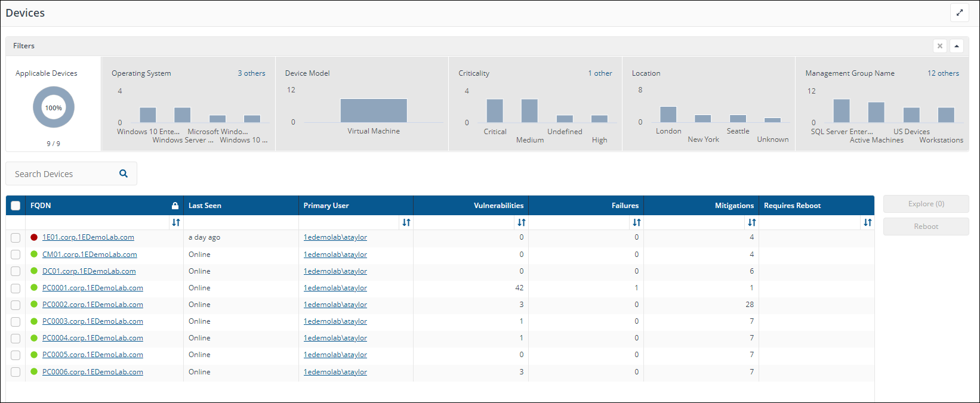Clear filters with the X icon
The height and width of the screenshot is (403, 980).
coord(940,46)
